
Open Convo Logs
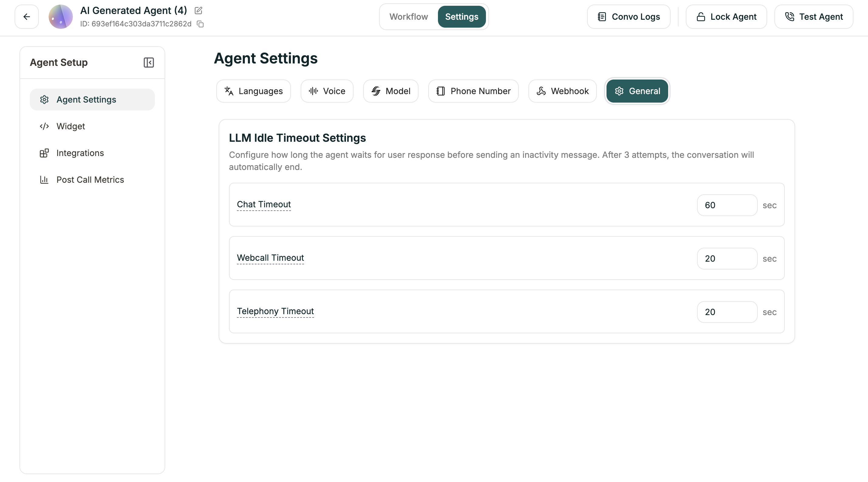pyautogui.click(x=628, y=16)
